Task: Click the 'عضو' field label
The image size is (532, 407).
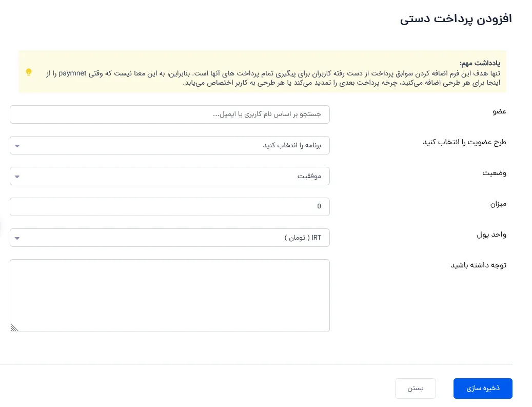Action: [x=500, y=112]
